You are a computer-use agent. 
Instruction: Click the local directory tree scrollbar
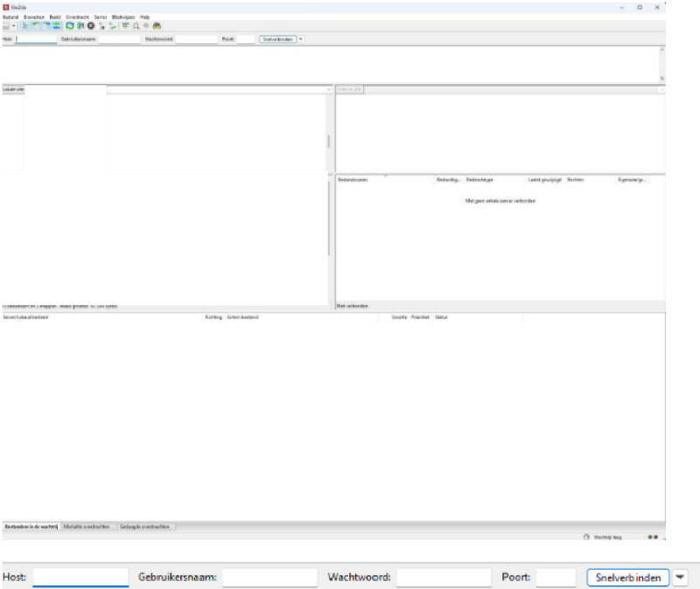329,140
